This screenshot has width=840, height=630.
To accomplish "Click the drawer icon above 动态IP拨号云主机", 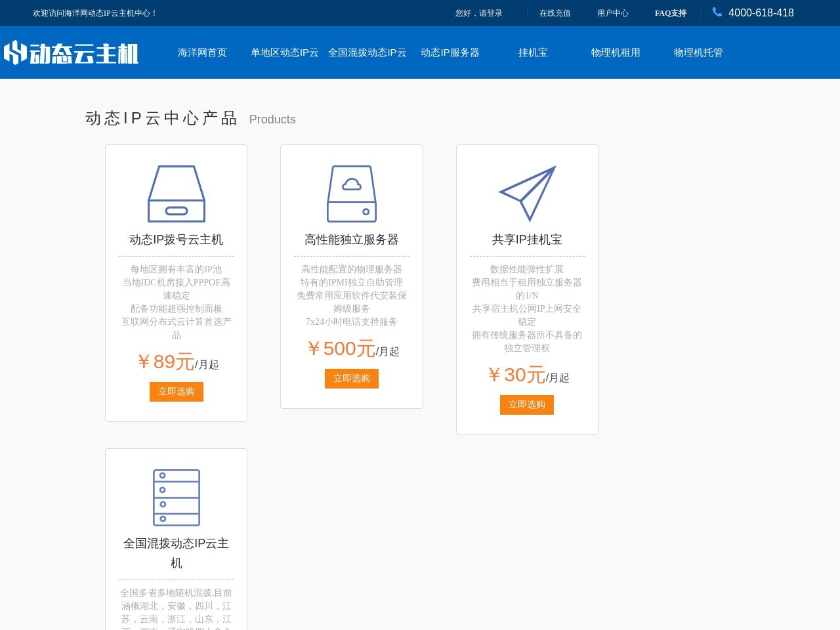I will 176,194.
